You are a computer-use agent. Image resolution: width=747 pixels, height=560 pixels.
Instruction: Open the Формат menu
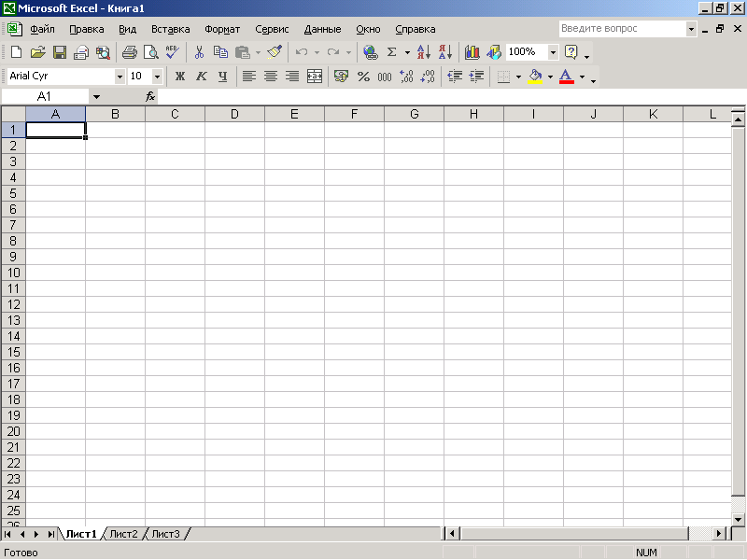click(222, 29)
